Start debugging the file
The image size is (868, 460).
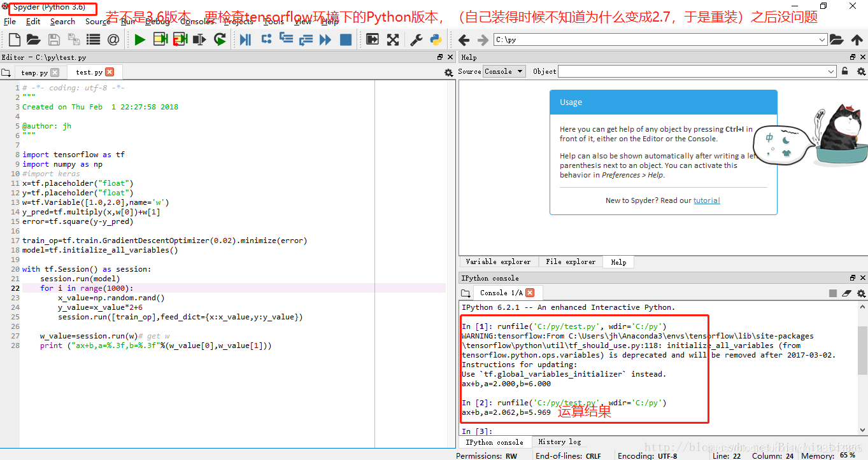pos(245,40)
